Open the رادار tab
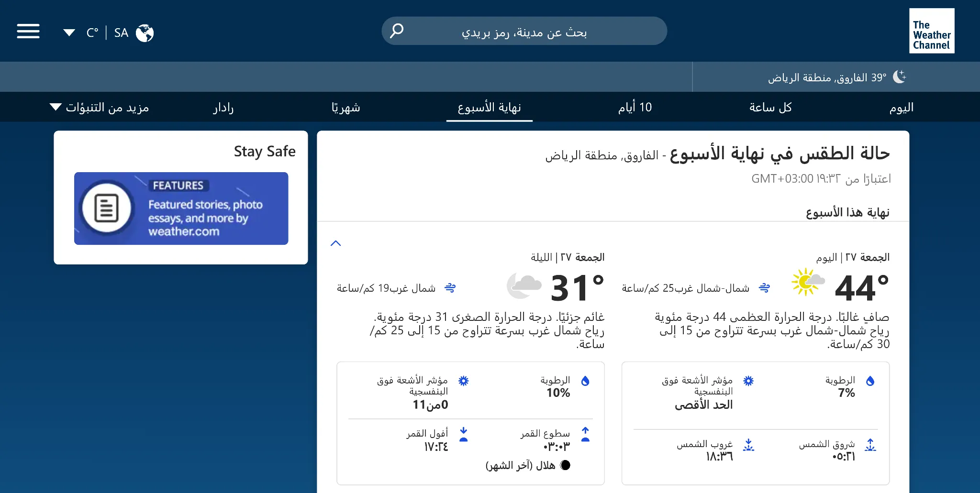 click(x=223, y=107)
